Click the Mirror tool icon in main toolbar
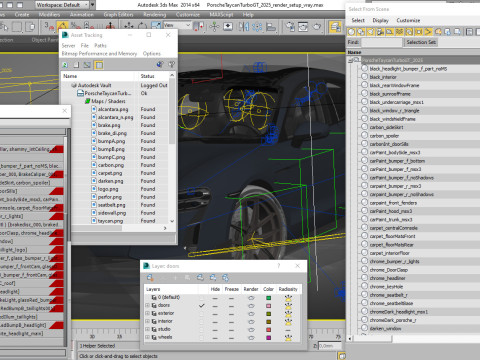This screenshot has width=480, height=360. point(244,26)
